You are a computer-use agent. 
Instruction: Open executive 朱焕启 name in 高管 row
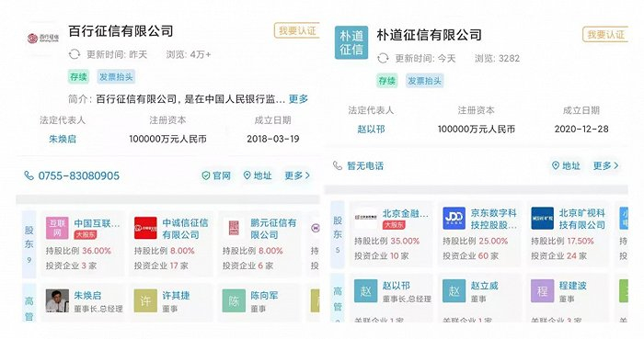[x=87, y=296]
